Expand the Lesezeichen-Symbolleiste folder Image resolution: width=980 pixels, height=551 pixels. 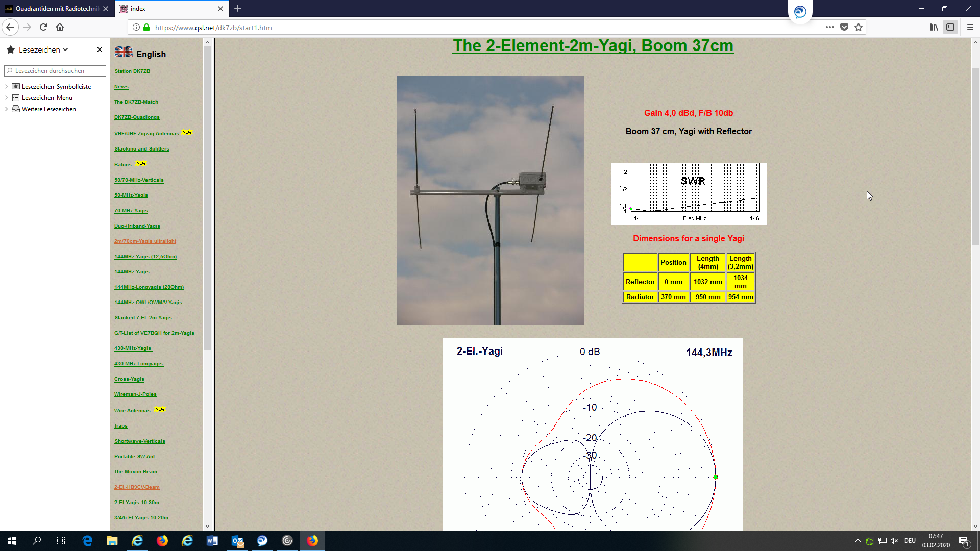6,87
